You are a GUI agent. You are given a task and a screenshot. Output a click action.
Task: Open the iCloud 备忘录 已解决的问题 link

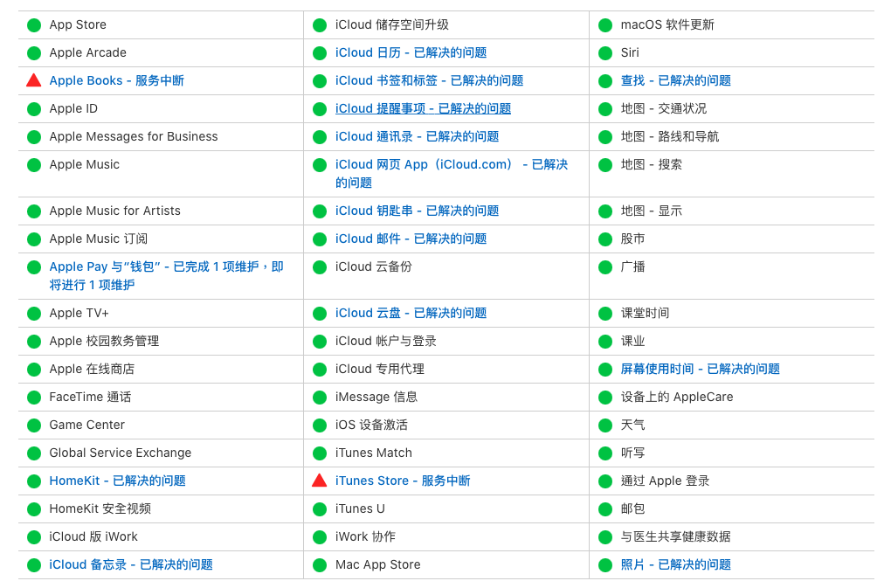click(x=131, y=564)
